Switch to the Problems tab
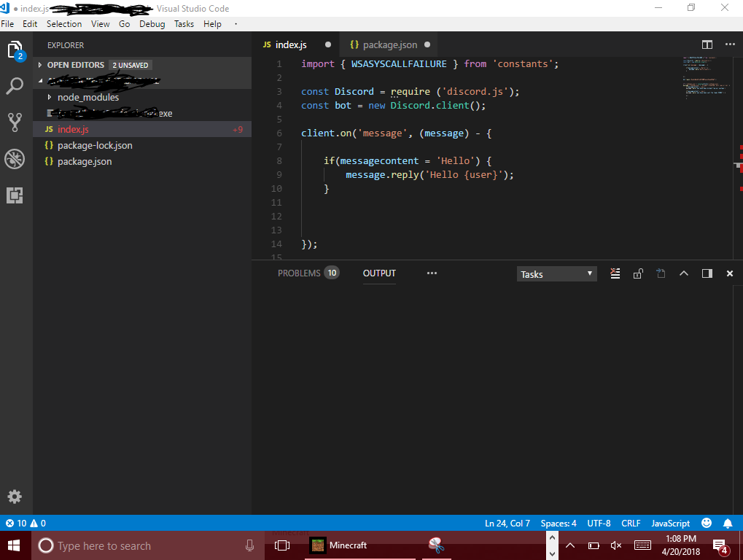This screenshot has height=560, width=743. (308, 273)
